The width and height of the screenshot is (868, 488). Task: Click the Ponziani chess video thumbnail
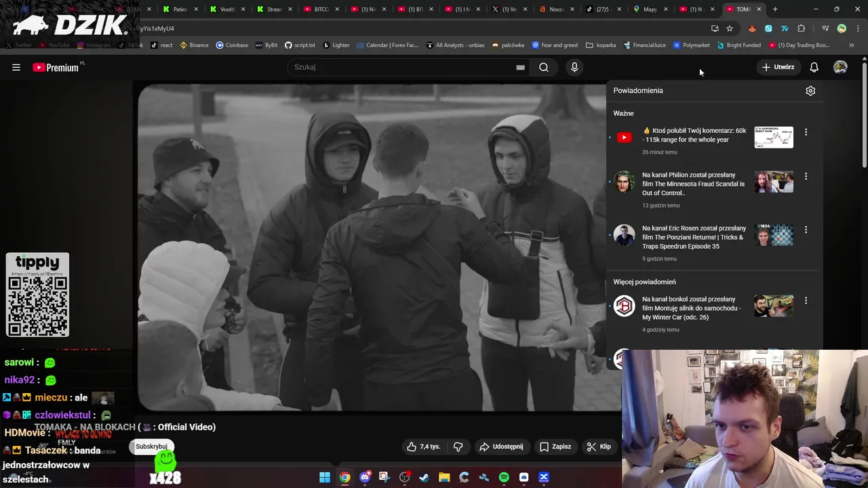click(x=774, y=235)
